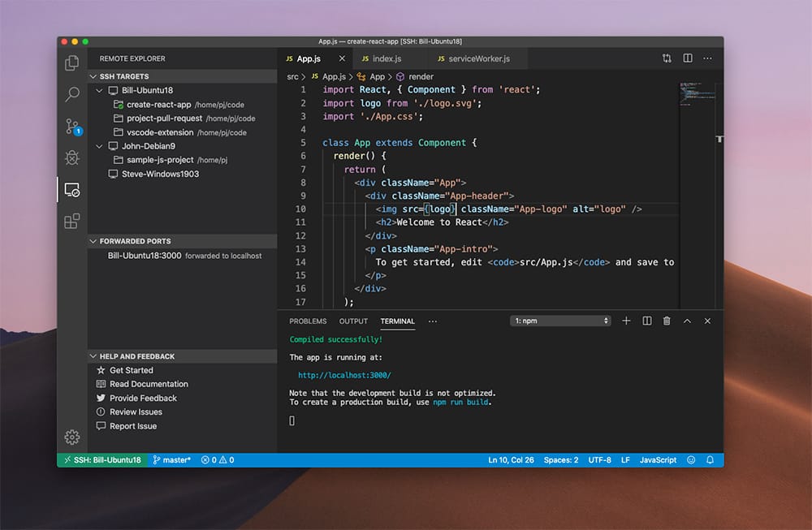Screen dimensions: 812x530
Task: Switch to the index.js tab
Action: click(x=389, y=58)
